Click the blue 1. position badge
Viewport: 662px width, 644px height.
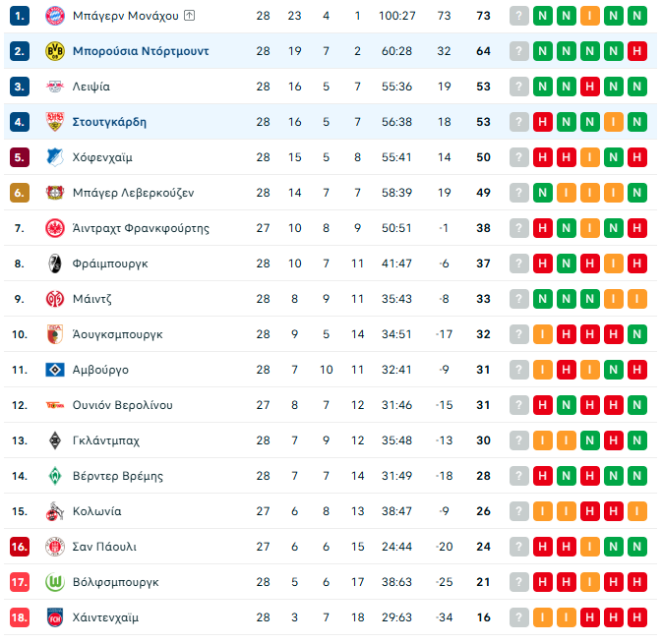pyautogui.click(x=20, y=16)
